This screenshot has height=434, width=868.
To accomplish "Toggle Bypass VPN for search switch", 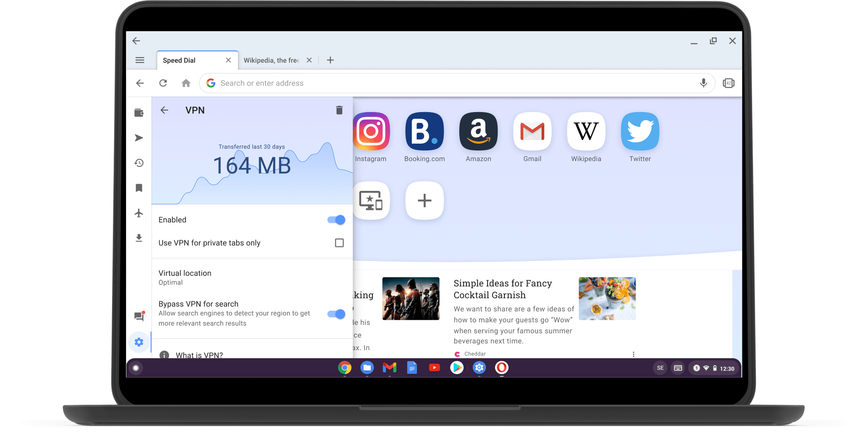I will (x=336, y=314).
